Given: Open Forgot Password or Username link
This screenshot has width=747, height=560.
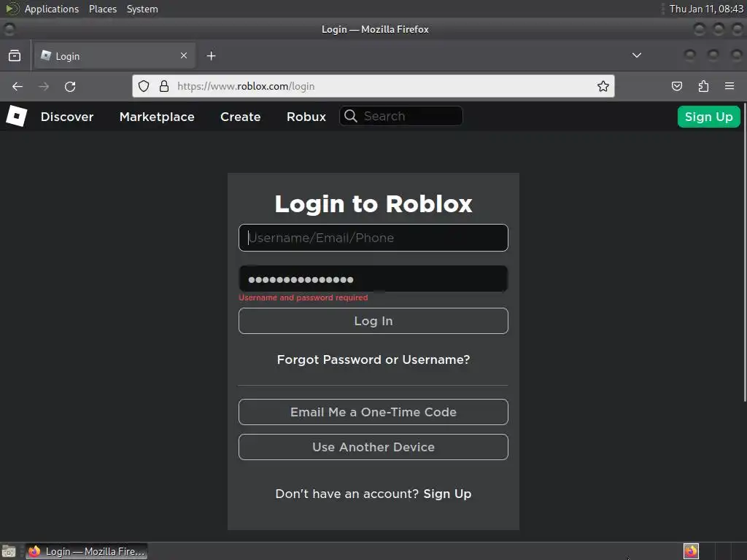Looking at the screenshot, I should point(373,359).
